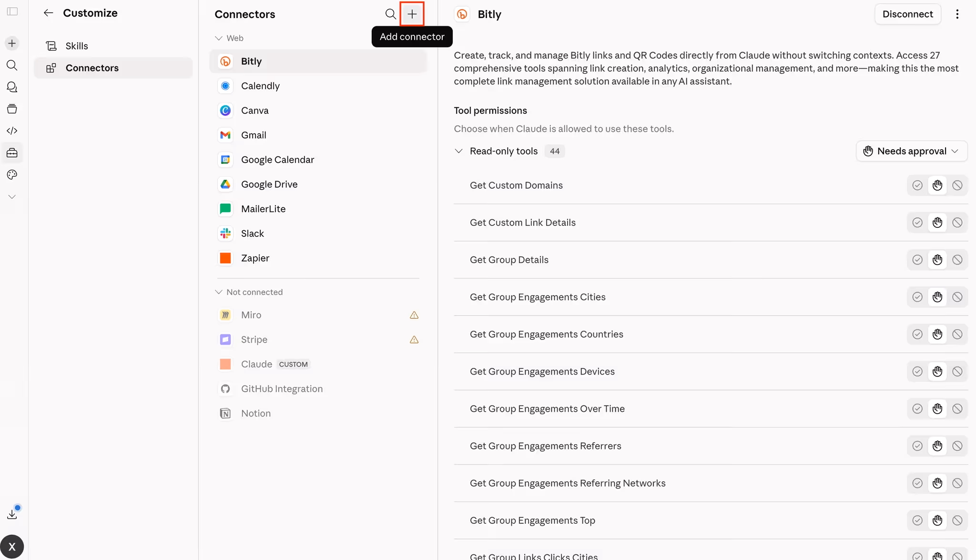Open the Google Drive connector

point(318,184)
